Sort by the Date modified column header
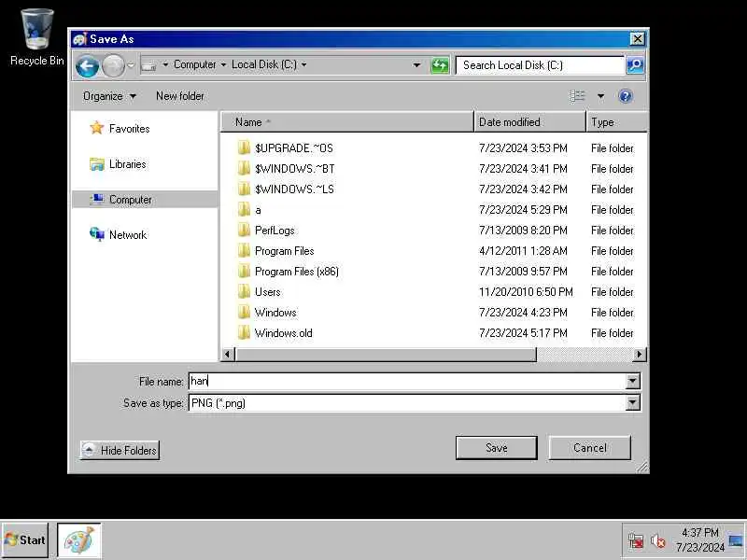The image size is (747, 560). point(529,122)
